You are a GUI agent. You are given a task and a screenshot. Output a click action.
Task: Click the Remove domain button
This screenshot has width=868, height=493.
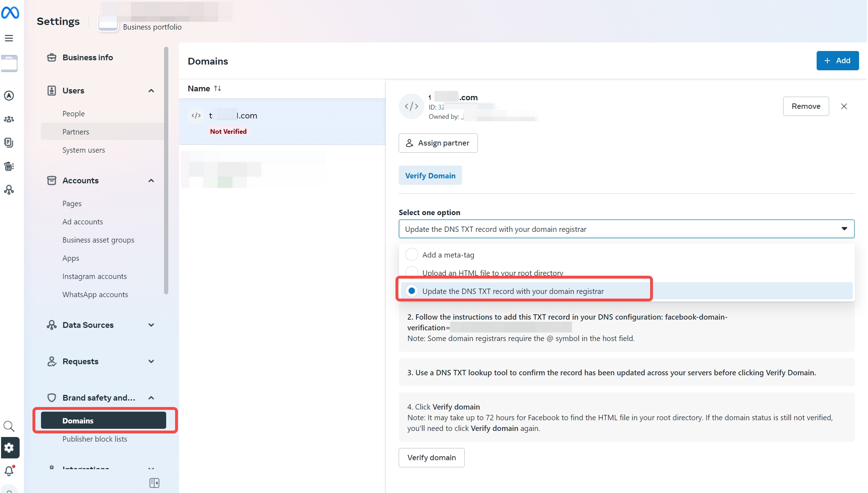(806, 106)
